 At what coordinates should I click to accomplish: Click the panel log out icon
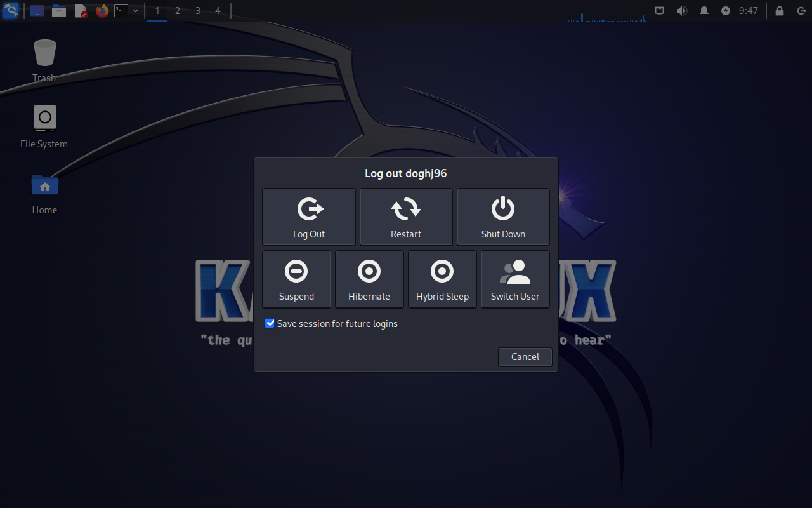click(801, 11)
